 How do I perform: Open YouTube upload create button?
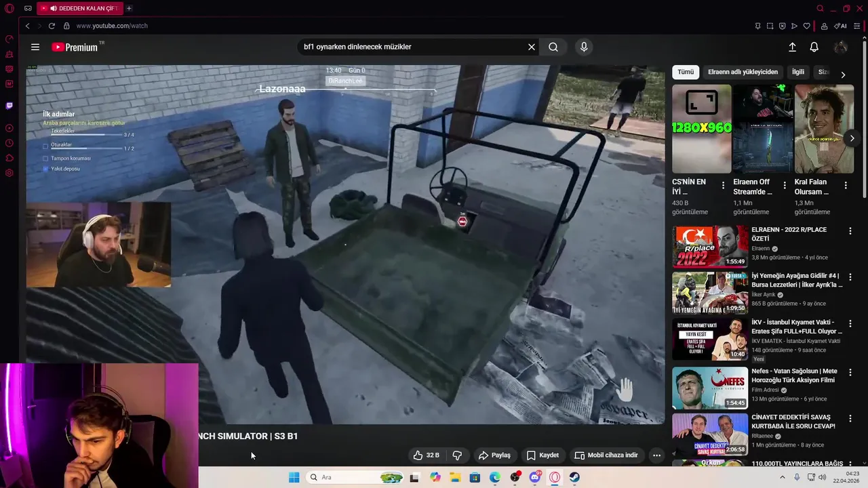point(792,47)
